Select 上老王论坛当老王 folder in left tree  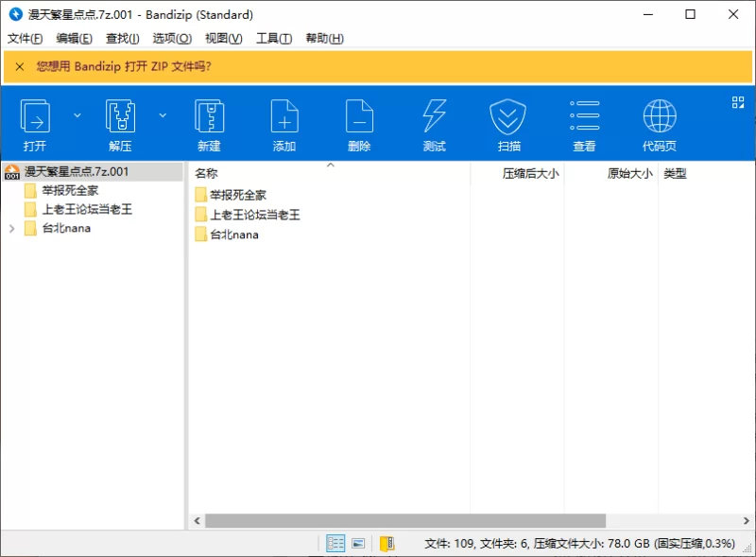click(87, 210)
